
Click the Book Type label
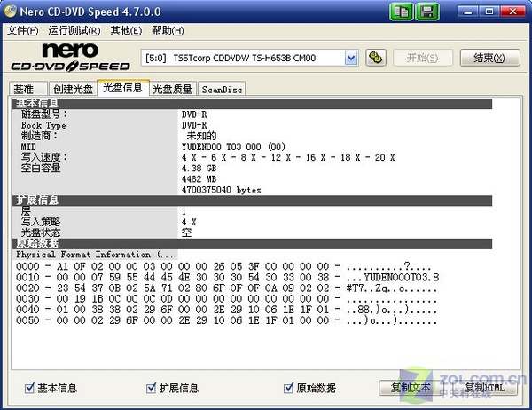tap(43, 125)
